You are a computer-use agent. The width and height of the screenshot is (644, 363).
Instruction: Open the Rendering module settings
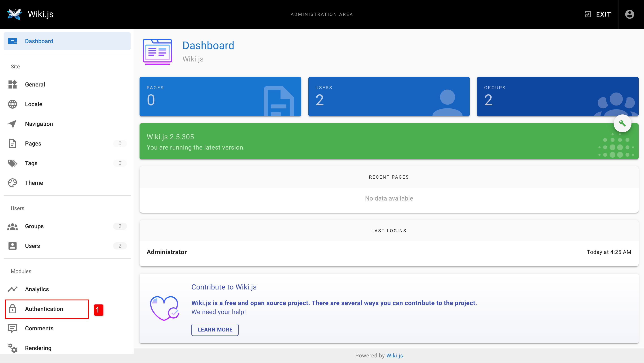click(x=38, y=348)
